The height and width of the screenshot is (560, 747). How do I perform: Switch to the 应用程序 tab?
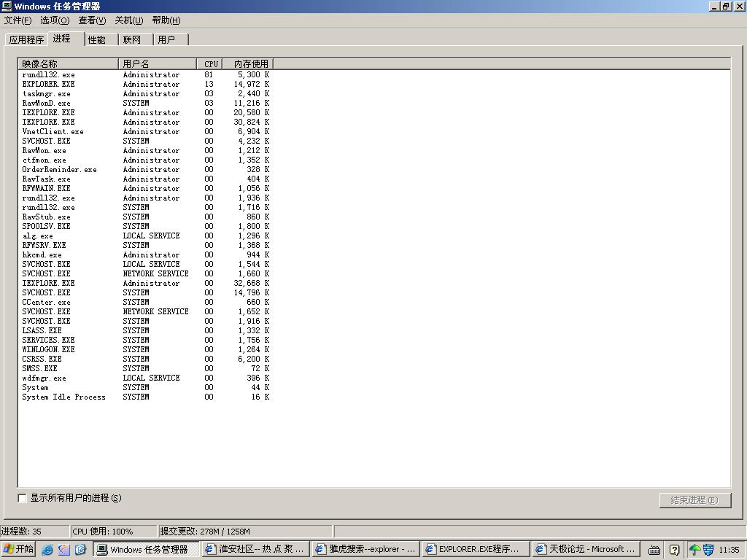point(26,39)
